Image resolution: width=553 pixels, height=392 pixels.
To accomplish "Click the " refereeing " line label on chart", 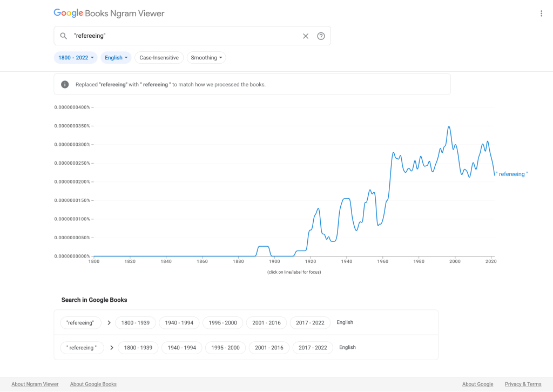I will coord(511,174).
